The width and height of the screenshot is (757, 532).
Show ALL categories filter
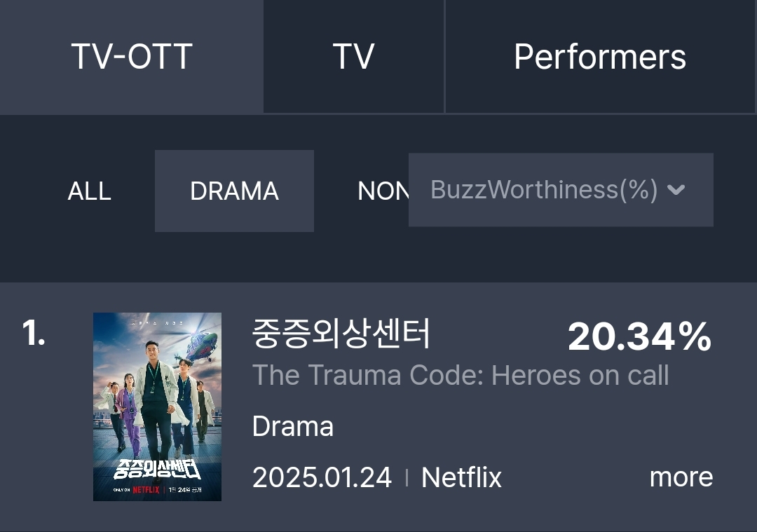(x=89, y=191)
